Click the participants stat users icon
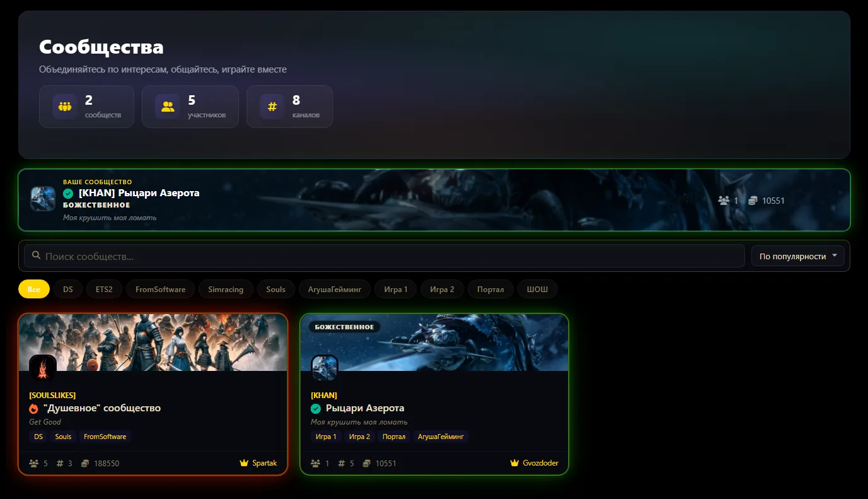This screenshot has height=499, width=868. 168,107
